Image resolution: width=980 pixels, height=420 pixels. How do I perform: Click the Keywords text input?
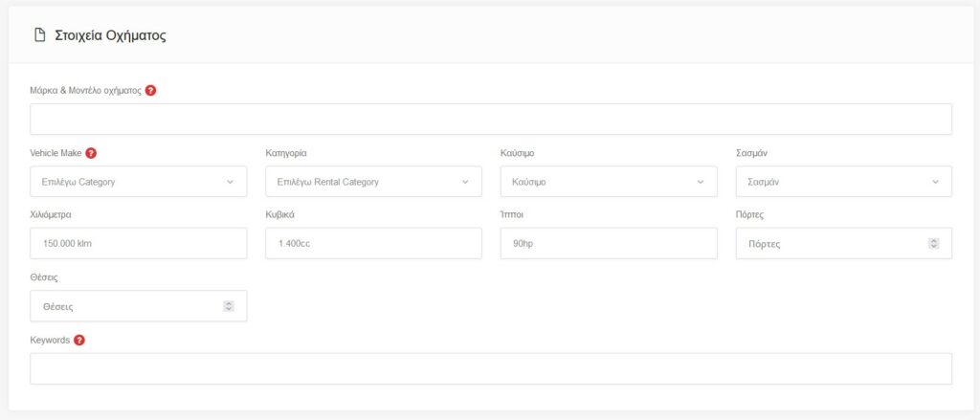490,368
